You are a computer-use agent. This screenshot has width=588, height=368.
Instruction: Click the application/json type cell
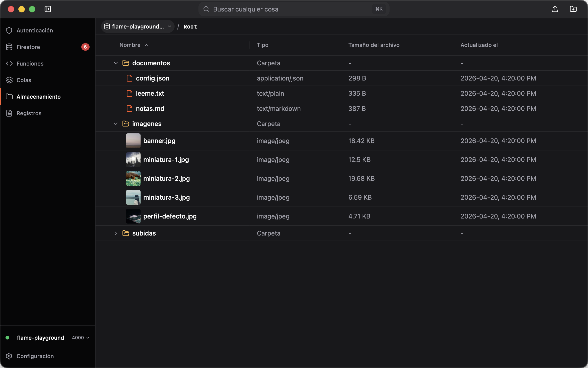tap(280, 78)
